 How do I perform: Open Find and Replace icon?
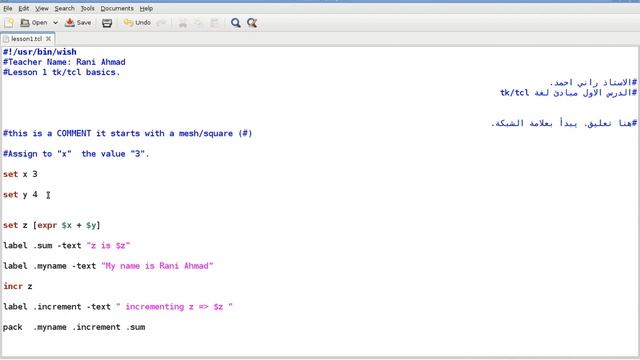coord(252,23)
